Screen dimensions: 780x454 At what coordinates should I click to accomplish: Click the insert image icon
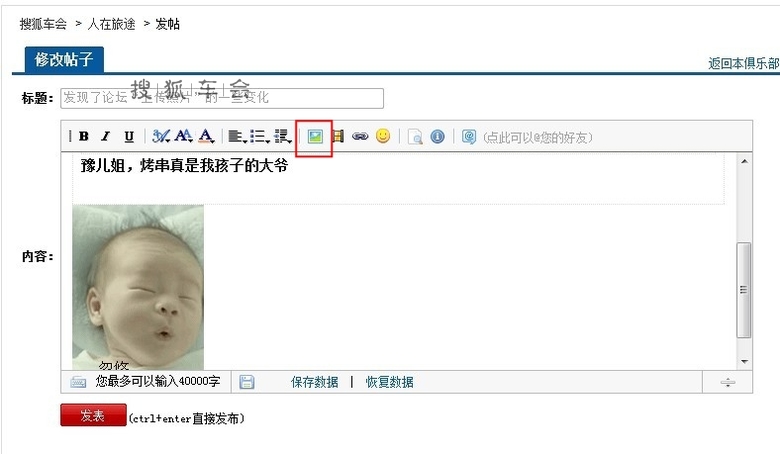click(314, 137)
